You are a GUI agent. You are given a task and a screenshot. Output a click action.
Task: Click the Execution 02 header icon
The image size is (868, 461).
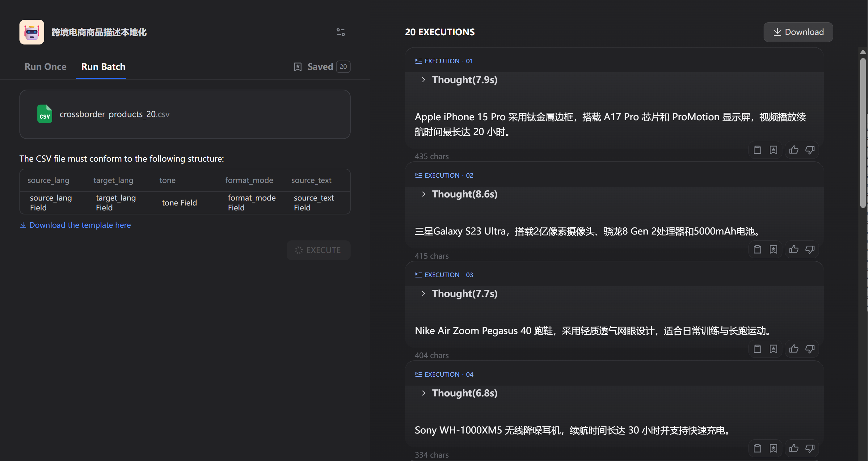pyautogui.click(x=418, y=175)
